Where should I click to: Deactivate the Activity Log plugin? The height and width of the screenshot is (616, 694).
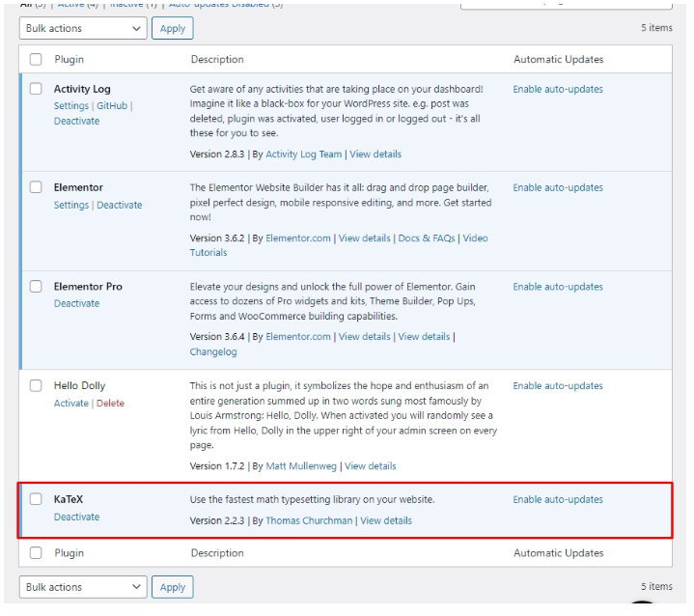[76, 121]
